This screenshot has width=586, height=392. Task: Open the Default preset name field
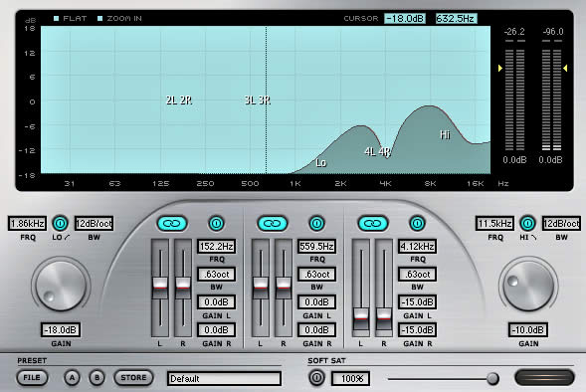[x=224, y=378]
